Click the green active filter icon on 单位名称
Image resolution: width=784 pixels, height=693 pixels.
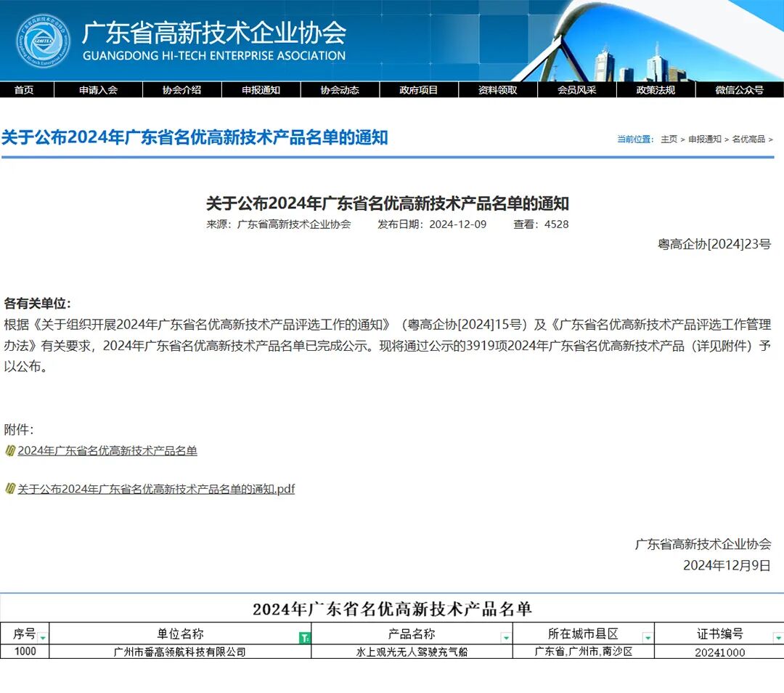point(304,637)
